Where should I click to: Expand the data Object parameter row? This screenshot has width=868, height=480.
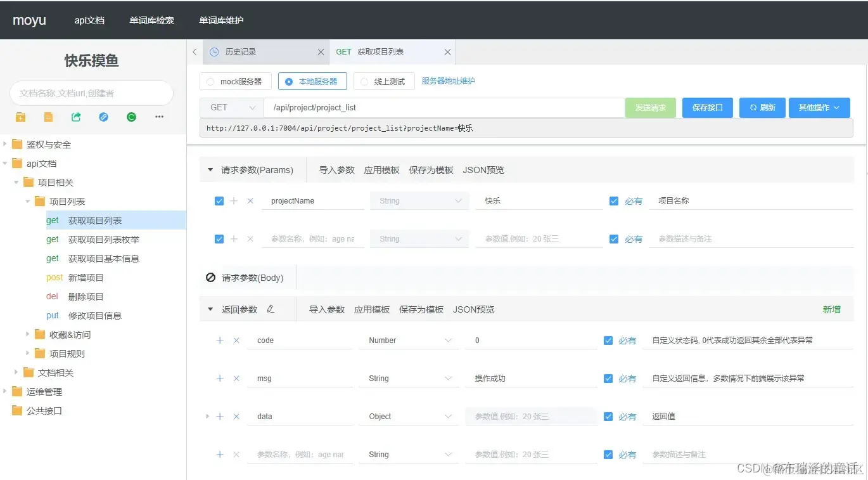[207, 416]
